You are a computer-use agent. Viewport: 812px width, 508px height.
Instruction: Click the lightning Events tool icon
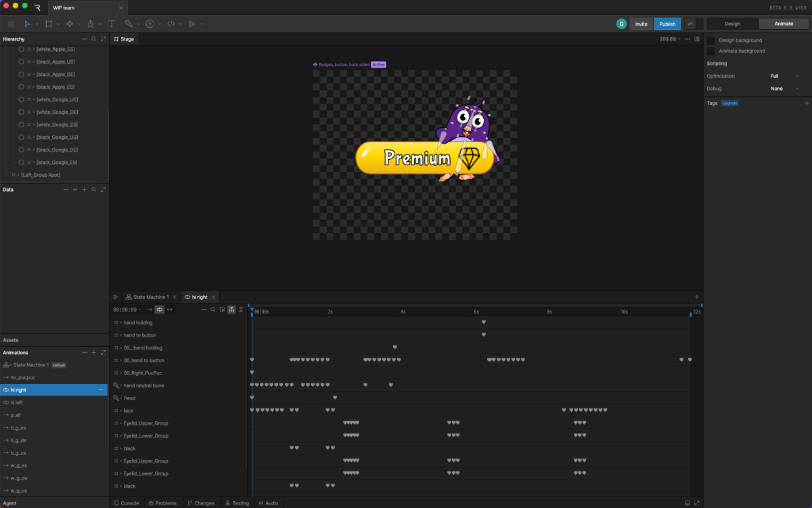click(150, 24)
